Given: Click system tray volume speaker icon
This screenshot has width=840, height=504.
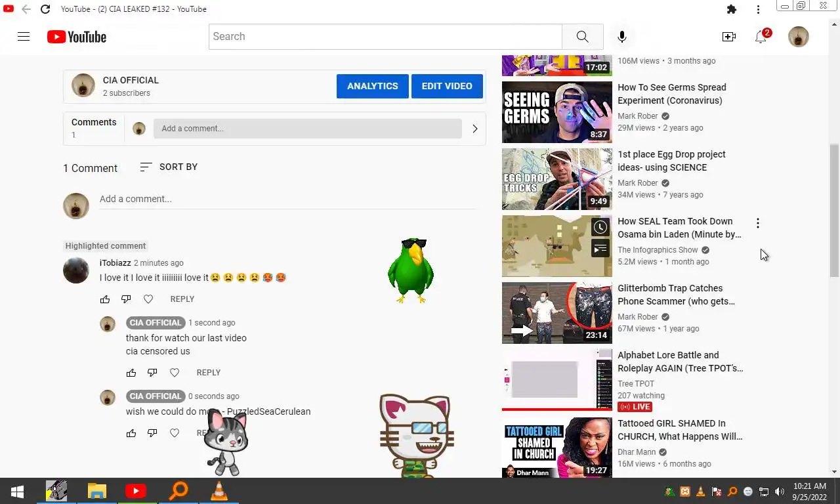Looking at the screenshot, I should pos(780,492).
